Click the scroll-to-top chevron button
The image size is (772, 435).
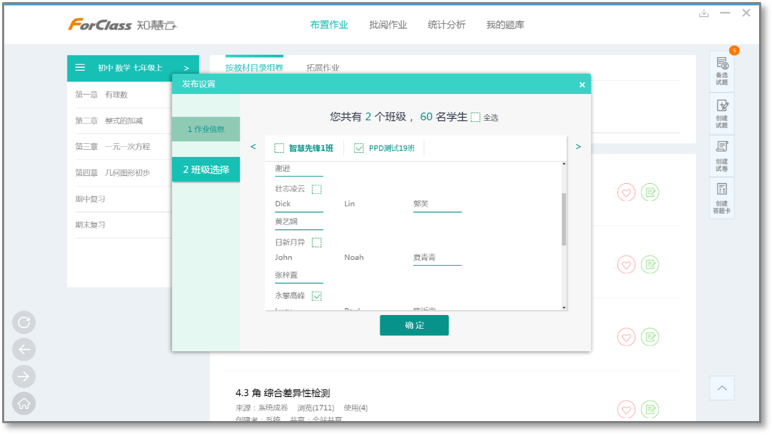pos(722,388)
